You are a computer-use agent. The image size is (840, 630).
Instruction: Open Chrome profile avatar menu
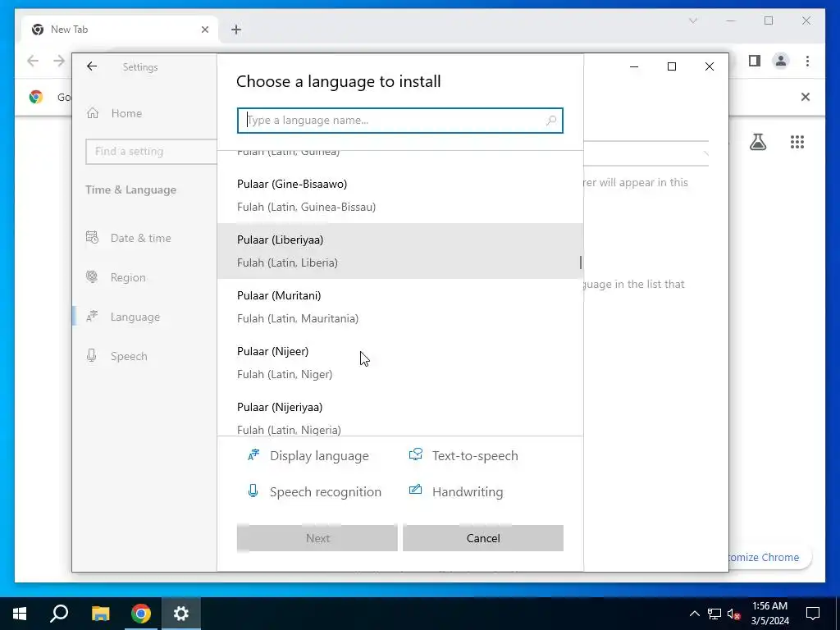(x=781, y=61)
